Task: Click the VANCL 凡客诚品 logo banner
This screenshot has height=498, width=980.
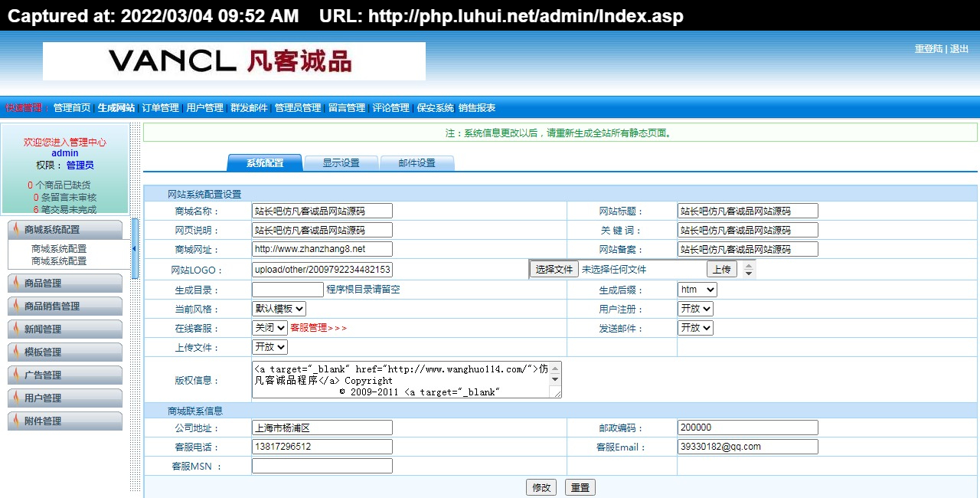Action: click(x=234, y=61)
